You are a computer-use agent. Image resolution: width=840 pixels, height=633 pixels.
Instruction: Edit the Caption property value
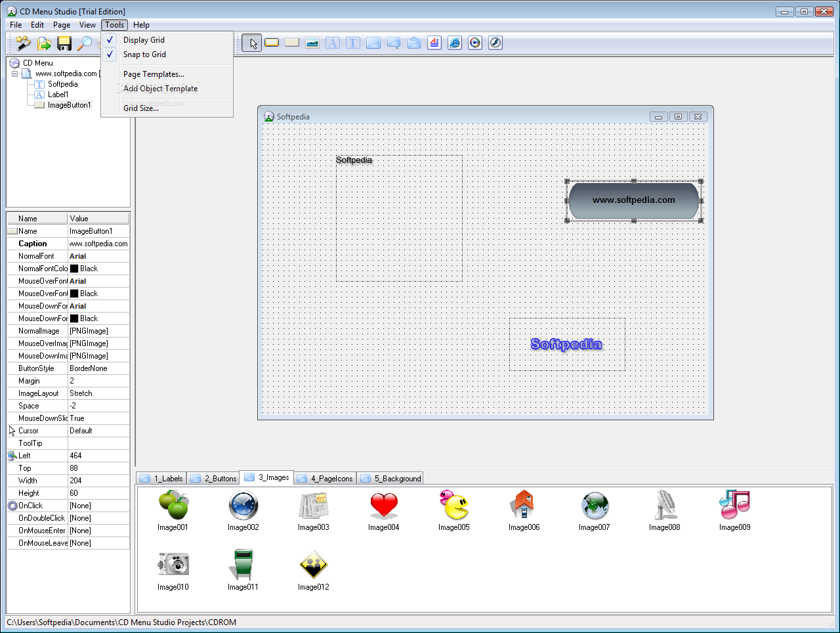pos(98,244)
